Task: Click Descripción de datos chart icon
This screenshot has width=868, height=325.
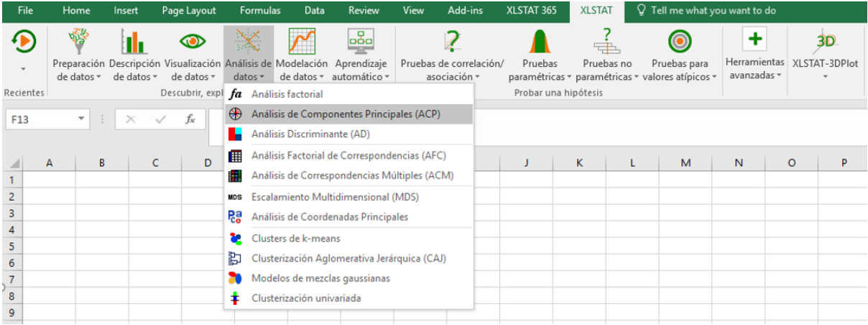Action: click(134, 44)
